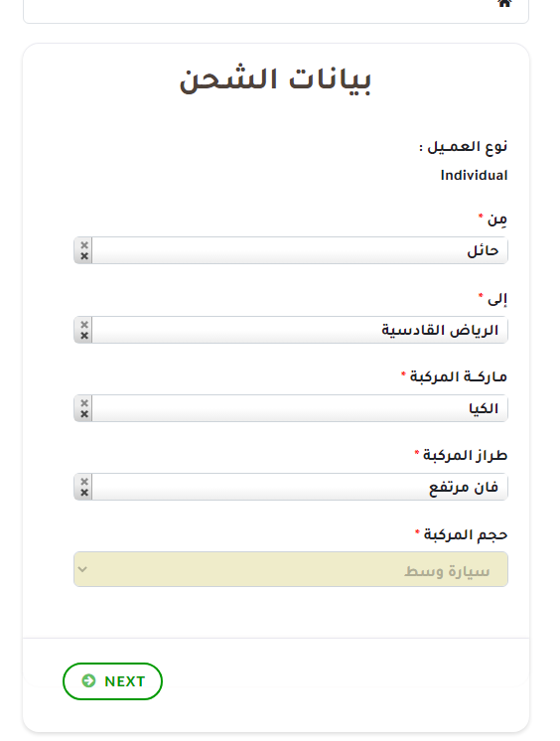Viewport: 560px width, 741px height.
Task: Click the بيانات الشحن heading
Action: [275, 80]
